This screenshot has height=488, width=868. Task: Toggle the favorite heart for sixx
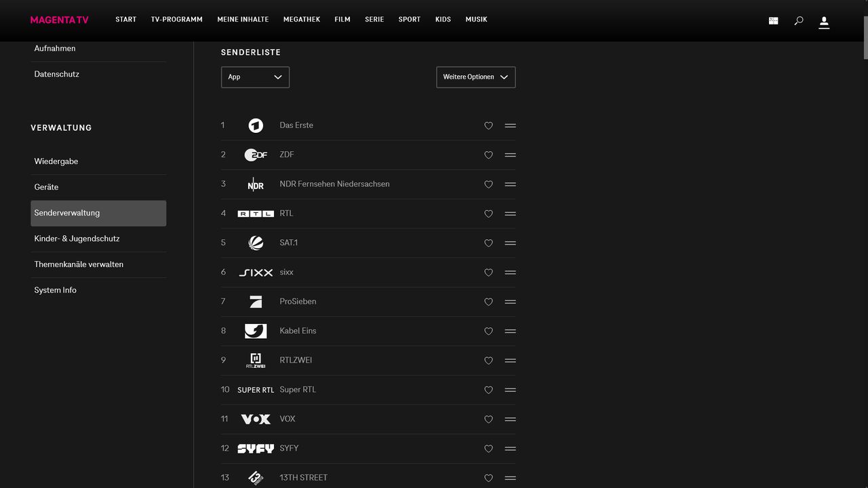(488, 272)
